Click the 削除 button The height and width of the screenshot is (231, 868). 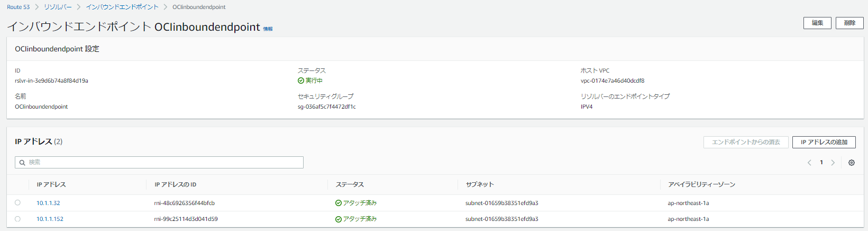(849, 23)
